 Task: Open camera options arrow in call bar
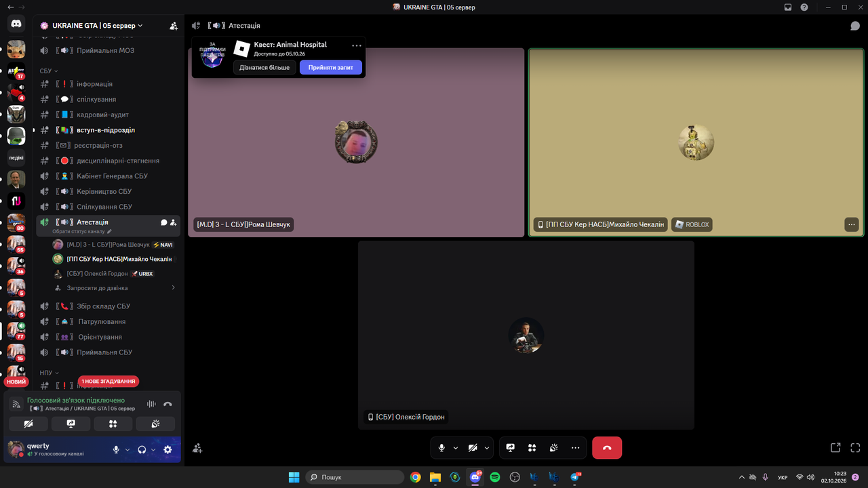point(486,448)
